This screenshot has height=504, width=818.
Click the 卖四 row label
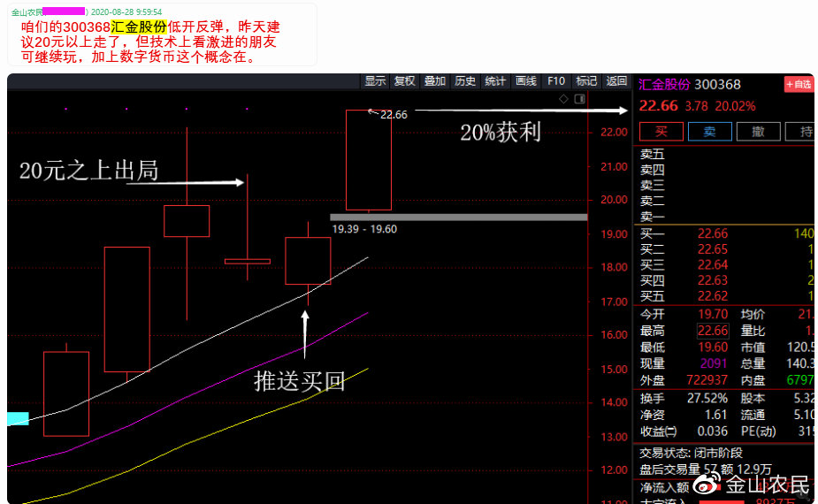[652, 170]
